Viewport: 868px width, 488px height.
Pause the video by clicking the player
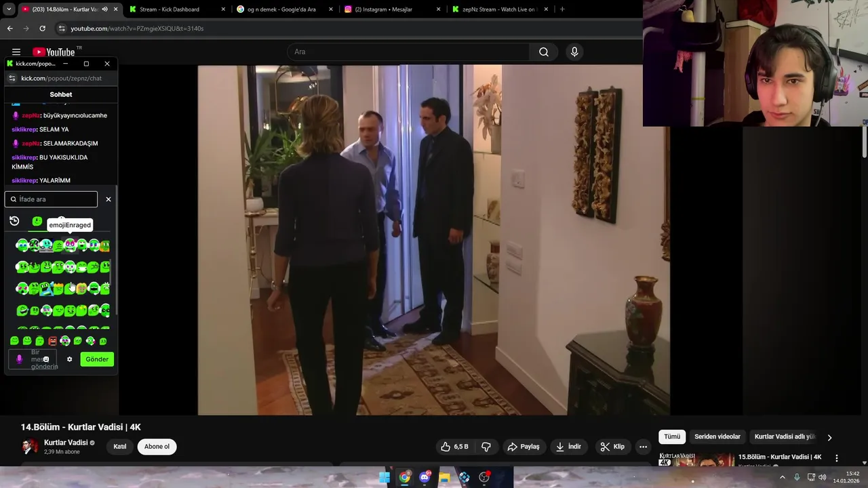click(433, 240)
